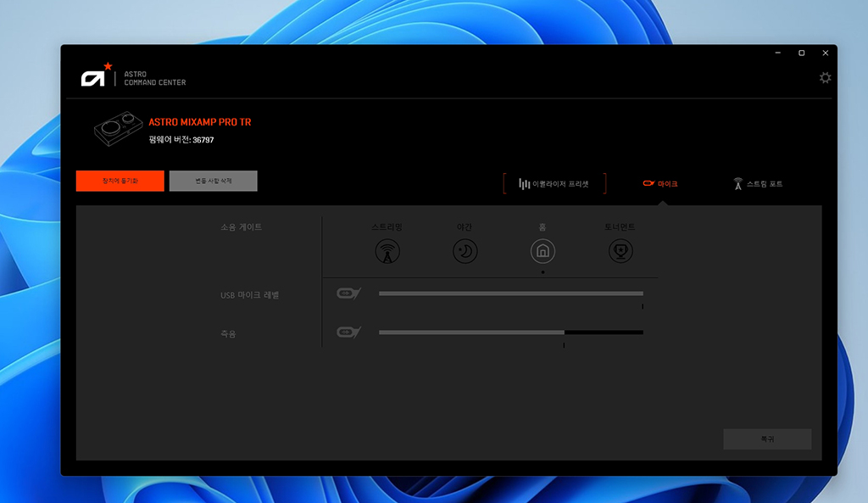Viewport: 868px width, 503px height.
Task: Click the ASTRO logo in header
Action: coord(97,75)
